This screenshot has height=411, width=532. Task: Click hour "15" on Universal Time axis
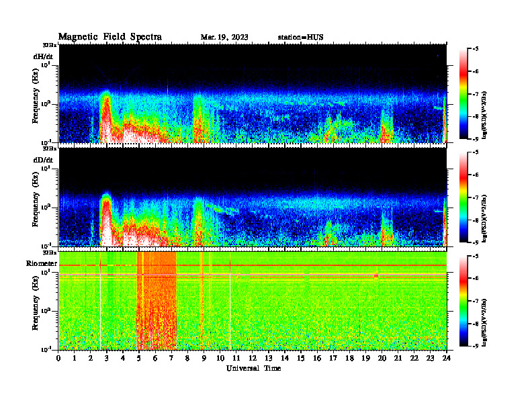pyautogui.click(x=301, y=359)
